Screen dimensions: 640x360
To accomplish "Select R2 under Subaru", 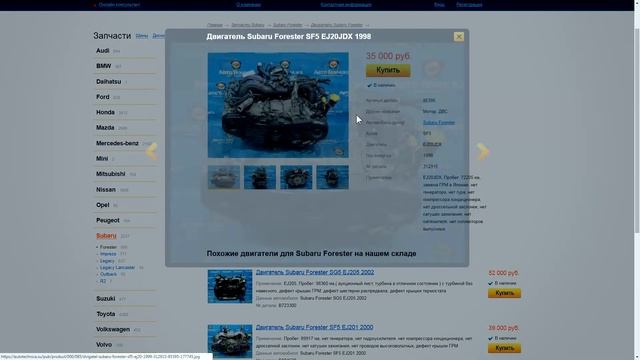I will point(103,281).
